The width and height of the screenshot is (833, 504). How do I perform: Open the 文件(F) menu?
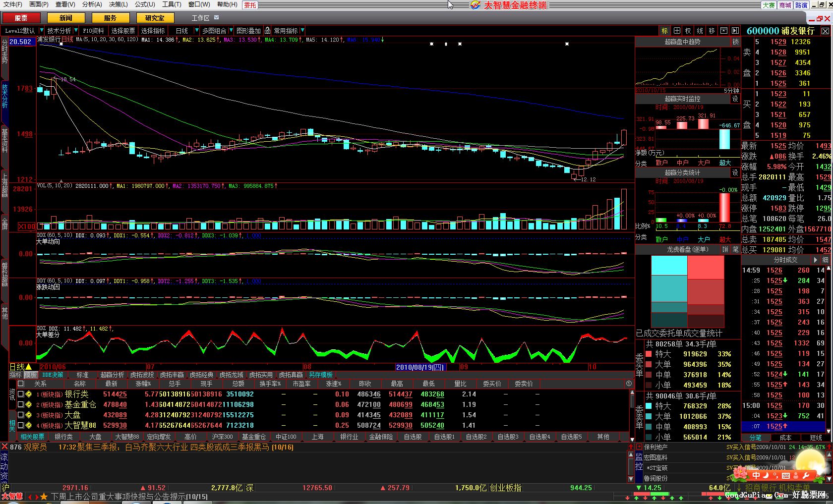point(13,4)
